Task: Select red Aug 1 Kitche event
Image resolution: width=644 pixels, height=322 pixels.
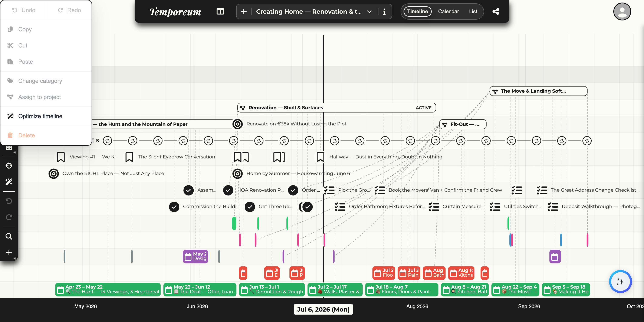Action: point(461,273)
